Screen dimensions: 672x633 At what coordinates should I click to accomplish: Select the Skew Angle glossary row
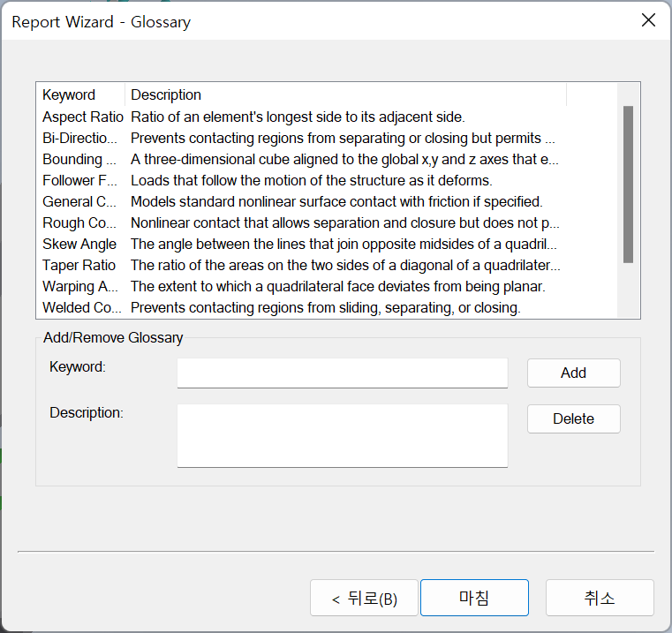coord(79,244)
